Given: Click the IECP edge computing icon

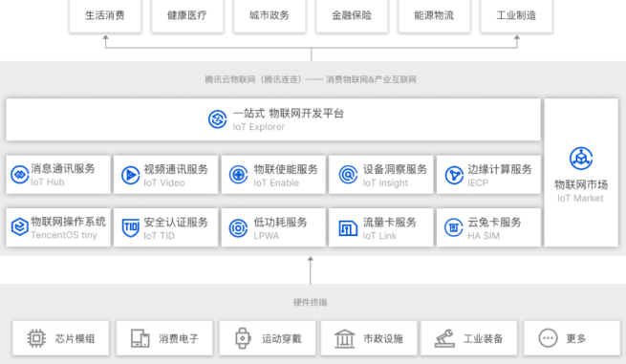Looking at the screenshot, I should coord(454,175).
